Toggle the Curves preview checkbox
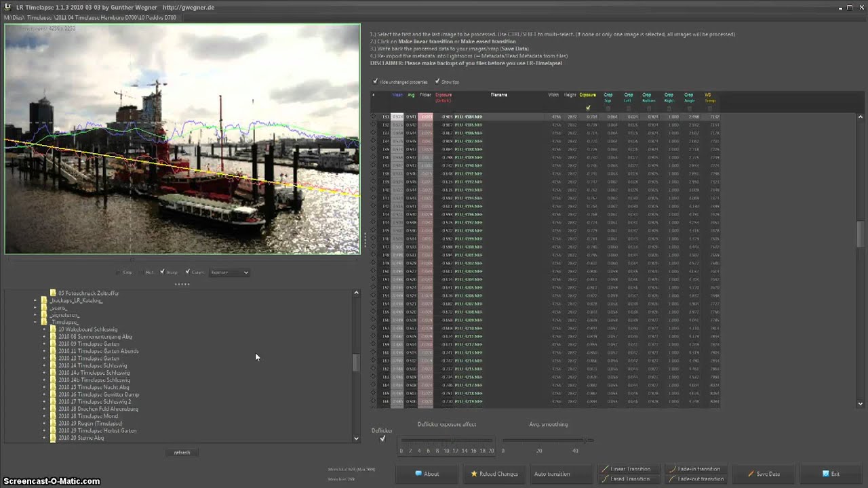The image size is (868, 488). (188, 272)
